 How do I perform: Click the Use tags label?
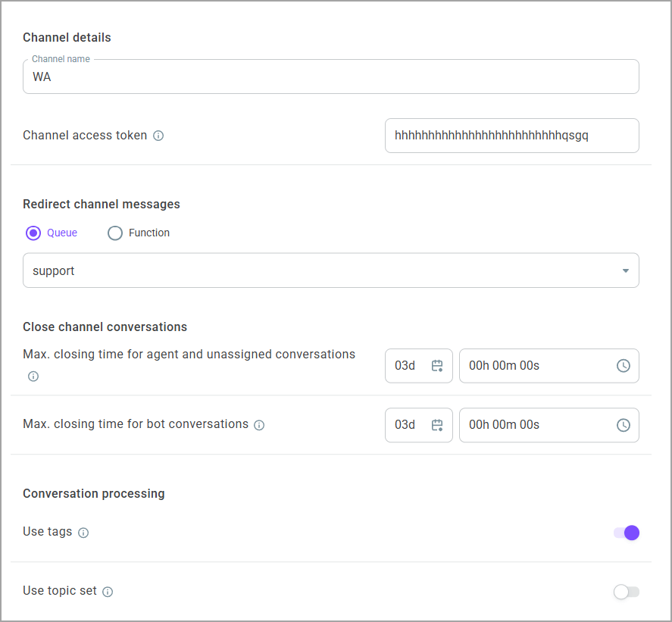tap(47, 532)
